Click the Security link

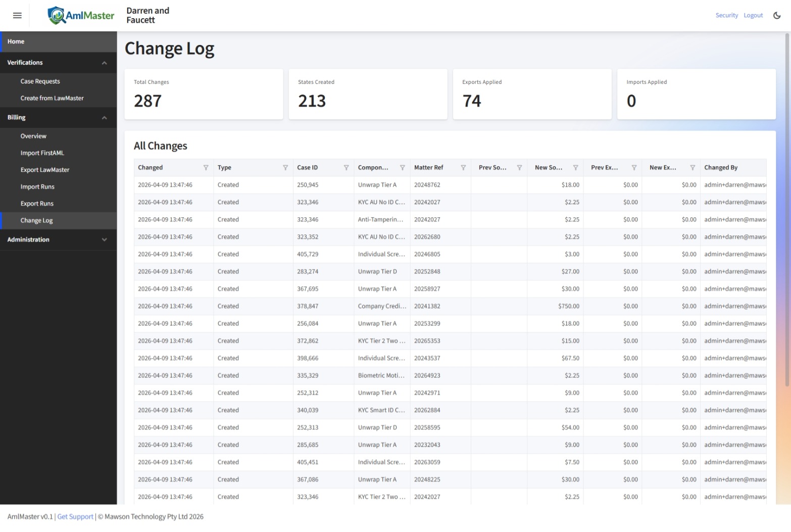pyautogui.click(x=727, y=15)
